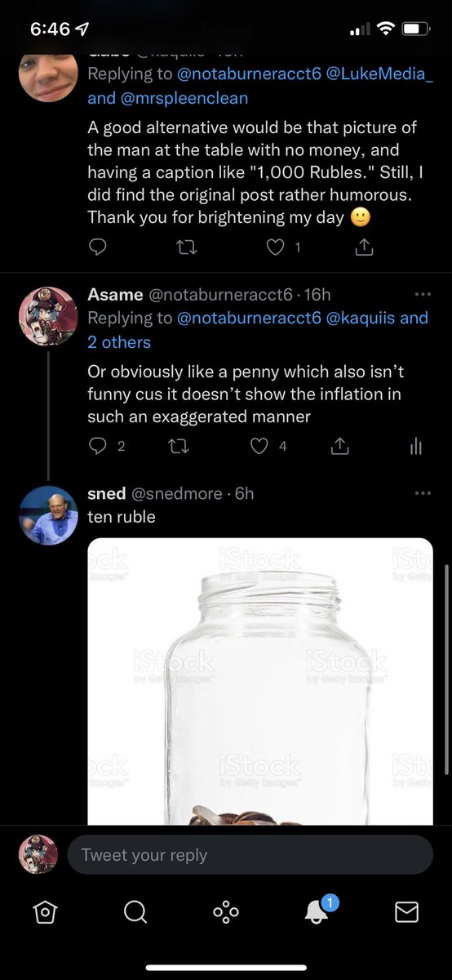Viewport: 452px width, 980px height.
Task: Retweet Asame's penny tweet
Action: click(x=188, y=446)
